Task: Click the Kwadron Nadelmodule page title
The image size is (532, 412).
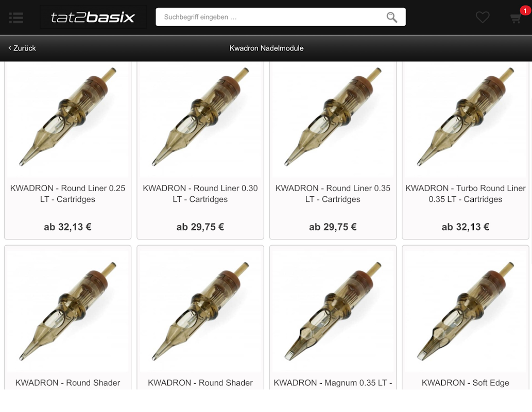Action: point(266,48)
